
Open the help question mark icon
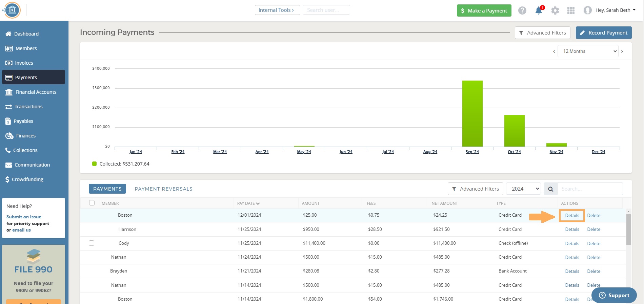[522, 10]
